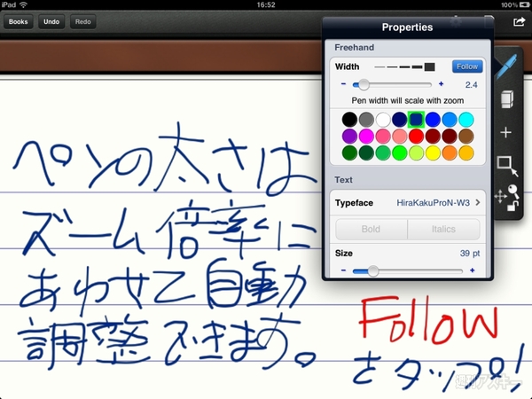
Task: Tap the 16:52 clock in status bar
Action: point(266,4)
